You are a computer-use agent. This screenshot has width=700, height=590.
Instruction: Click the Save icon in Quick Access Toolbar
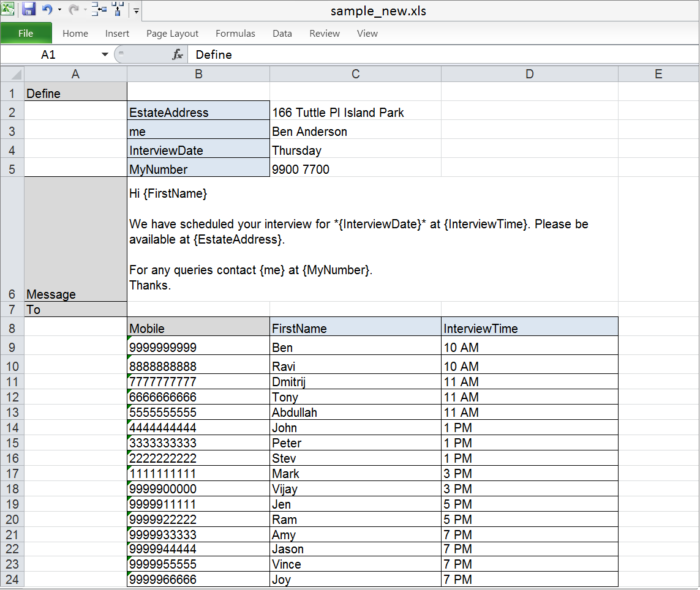point(29,10)
